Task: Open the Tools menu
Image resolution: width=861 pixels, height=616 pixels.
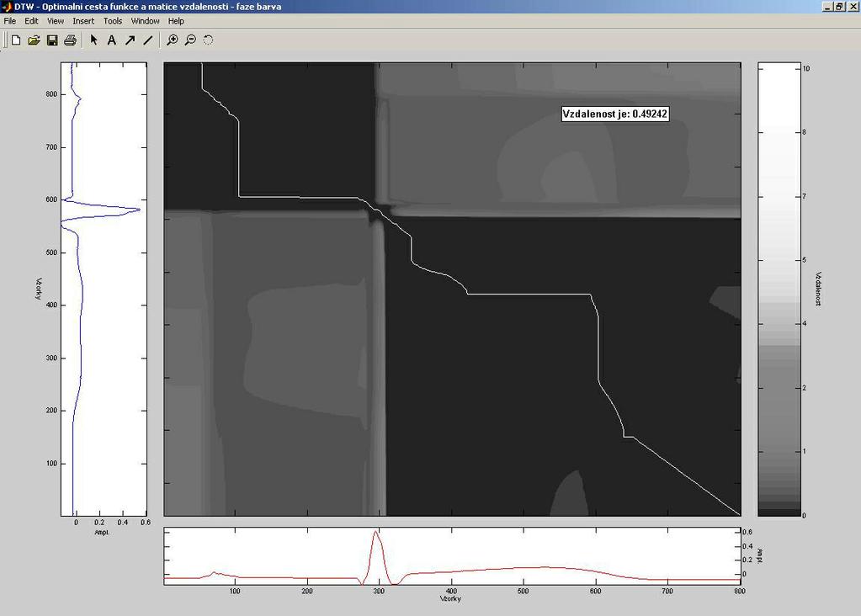Action: (x=113, y=21)
